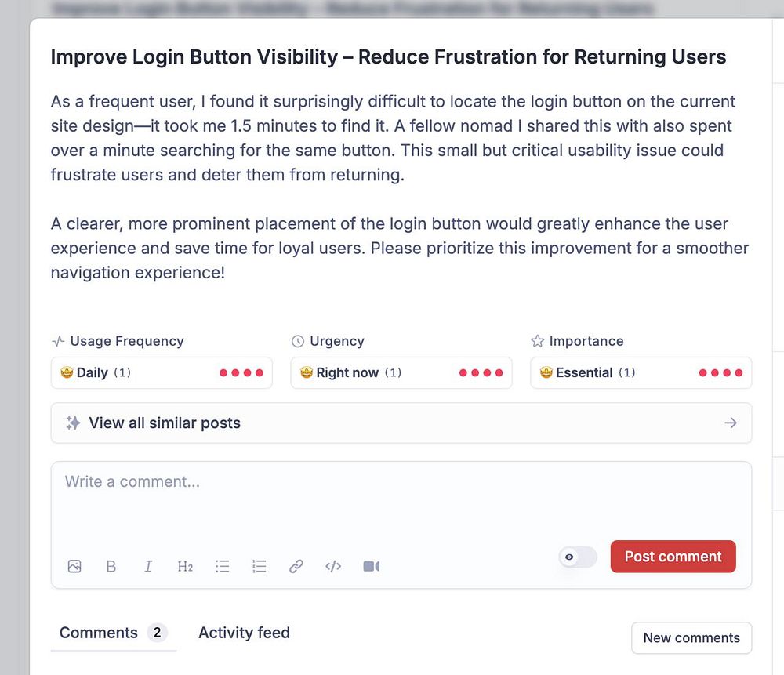Toggle comment visibility switch beside Post comment
Image resolution: width=784 pixels, height=675 pixels.
[x=578, y=557]
